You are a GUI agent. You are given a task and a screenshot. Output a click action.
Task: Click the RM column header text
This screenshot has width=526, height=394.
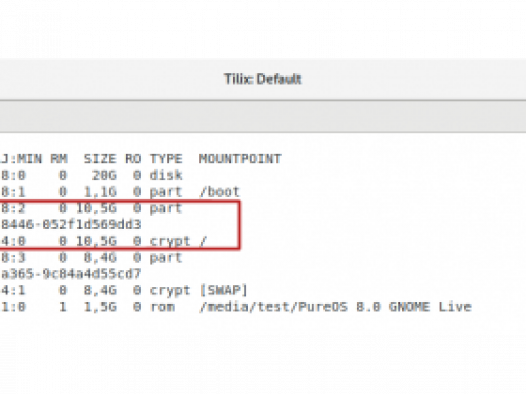59,159
